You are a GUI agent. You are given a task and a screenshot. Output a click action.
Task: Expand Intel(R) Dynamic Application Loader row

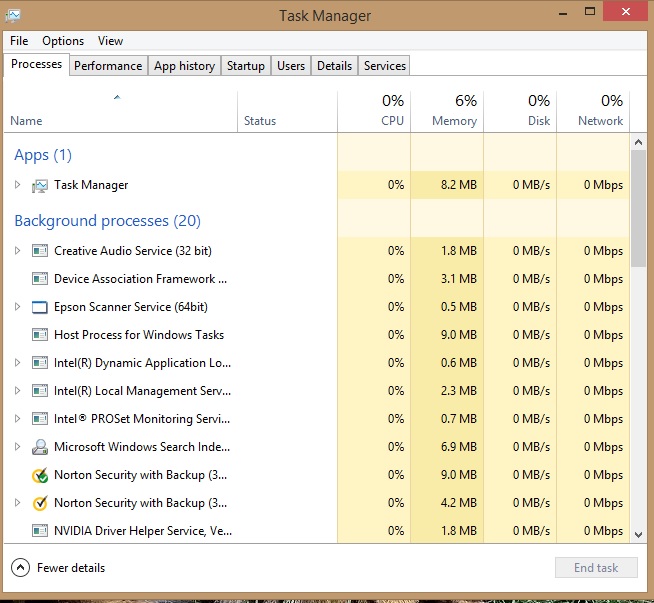17,362
